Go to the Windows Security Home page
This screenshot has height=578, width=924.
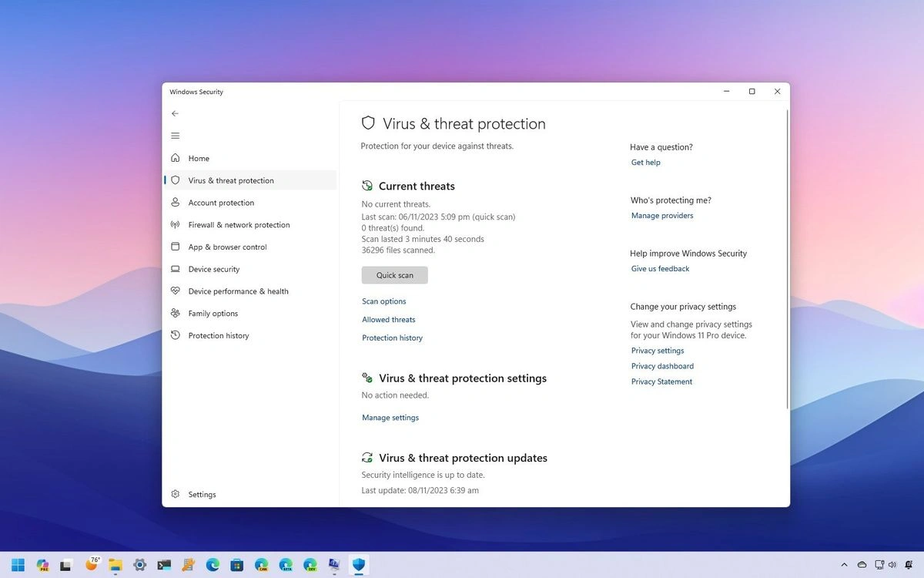(199, 158)
